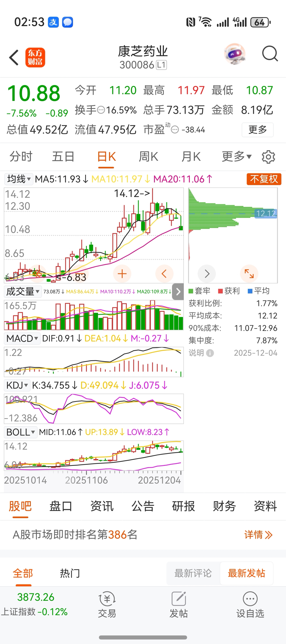The height and width of the screenshot is (644, 286).
Task: Open the KDJ indicator dropdown
Action: (17, 385)
